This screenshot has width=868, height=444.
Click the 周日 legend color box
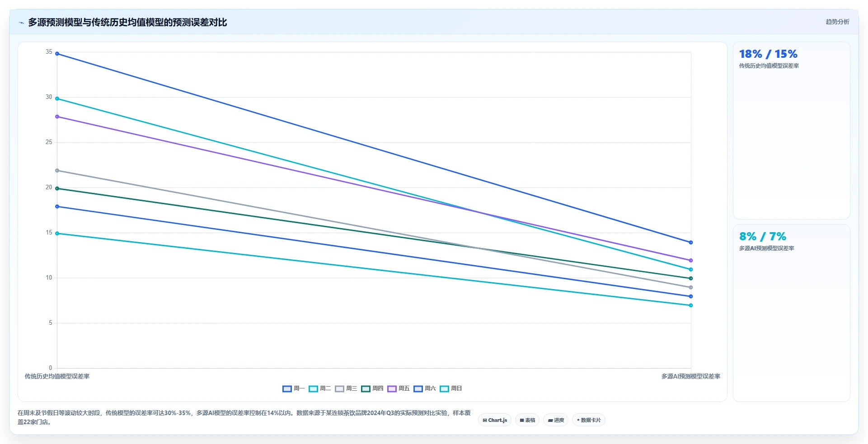click(445, 389)
